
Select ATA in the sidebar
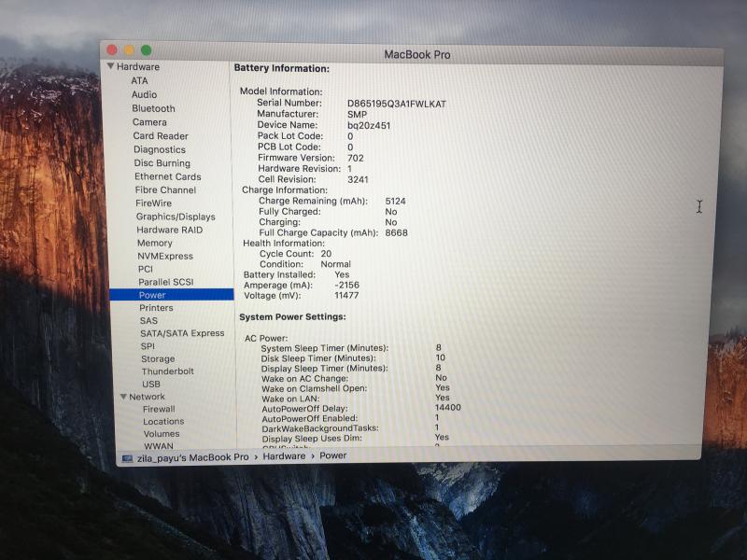[139, 80]
